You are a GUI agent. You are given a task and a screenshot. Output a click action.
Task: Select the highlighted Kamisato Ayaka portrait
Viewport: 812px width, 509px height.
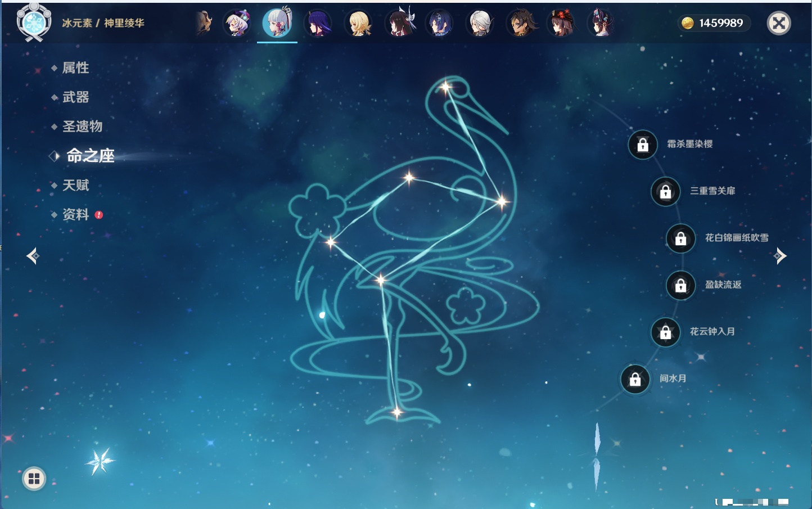pos(277,23)
